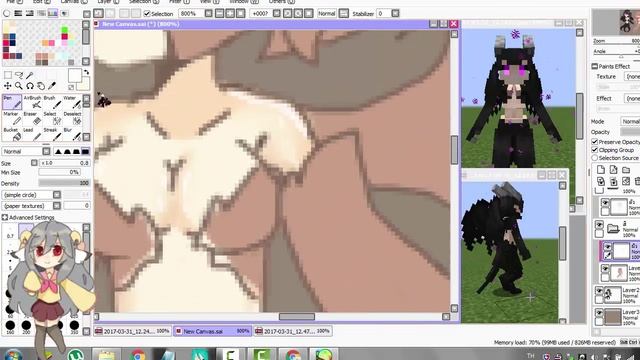Open the rotation angle dropdown
The width and height of the screenshot is (640, 360).
coord(277,13)
